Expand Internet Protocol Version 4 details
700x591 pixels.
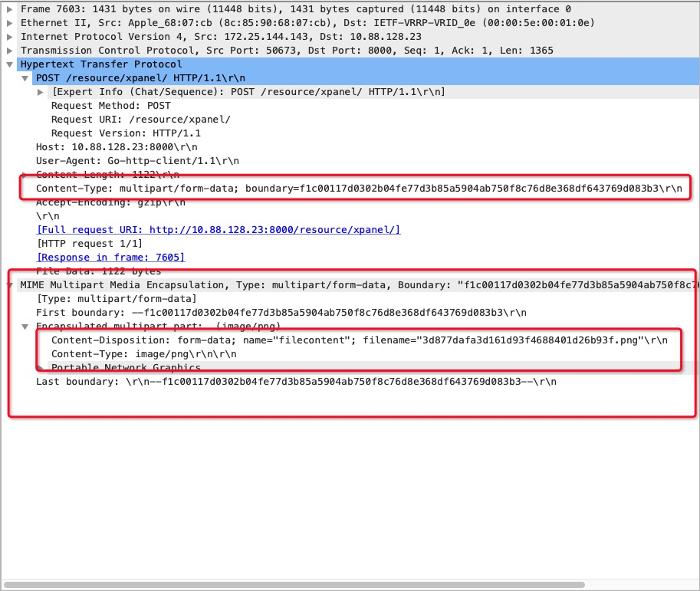click(10, 36)
